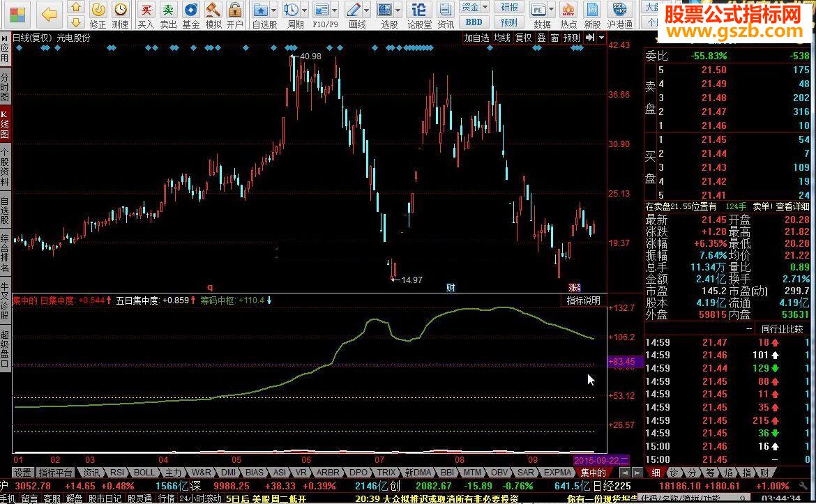This screenshot has height=504, width=816.
Task: Toggle the 预测 forecast option above chart
Action: click(571, 38)
